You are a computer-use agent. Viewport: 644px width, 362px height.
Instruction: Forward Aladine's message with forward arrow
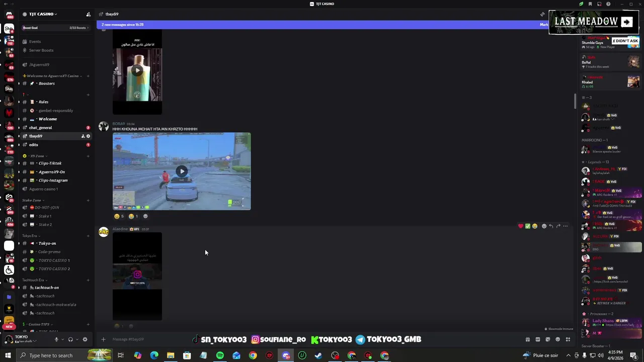coord(558,226)
